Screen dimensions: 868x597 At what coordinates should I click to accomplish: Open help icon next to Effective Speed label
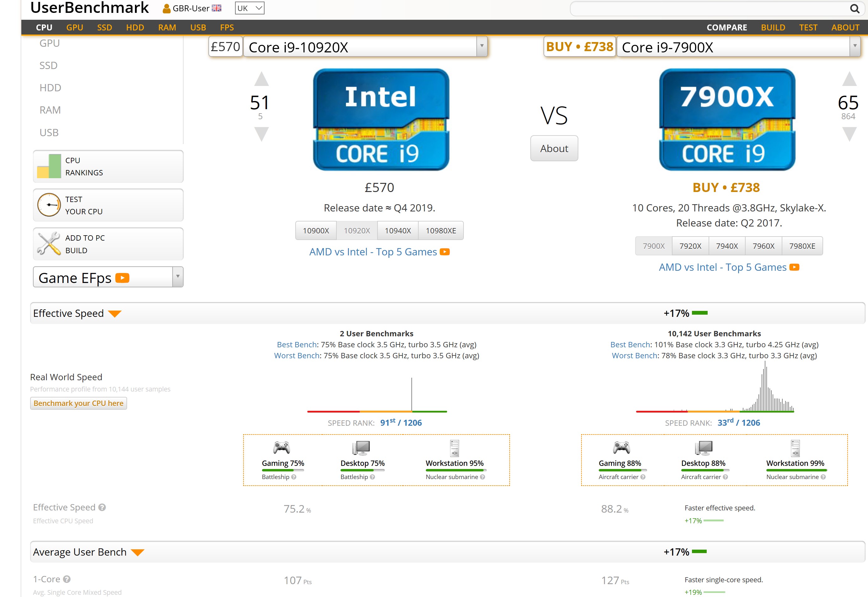pos(102,507)
